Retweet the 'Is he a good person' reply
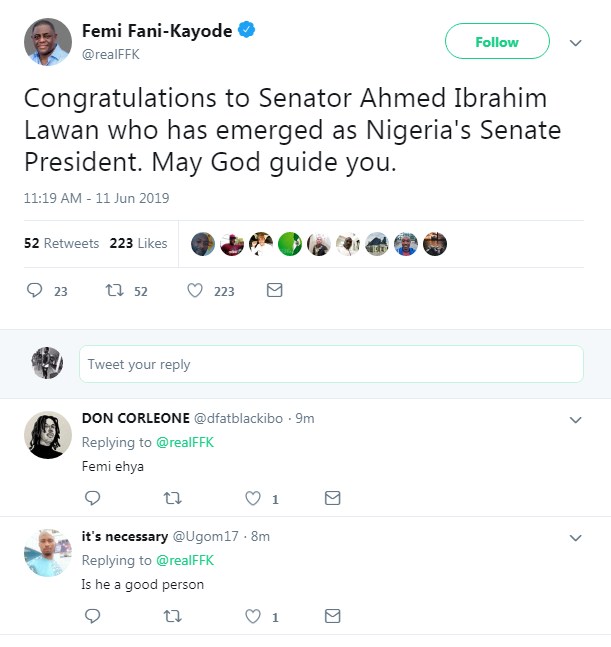This screenshot has width=611, height=647. pyautogui.click(x=172, y=616)
